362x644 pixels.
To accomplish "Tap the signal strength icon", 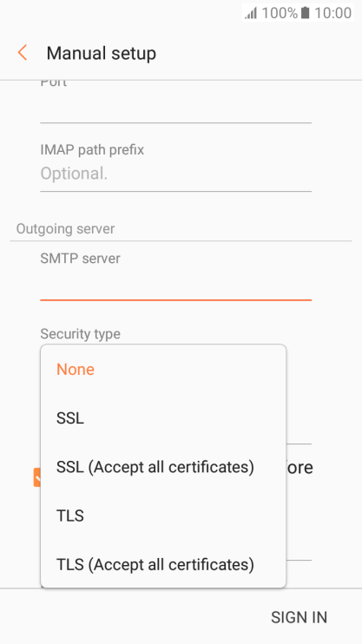I will tap(251, 13).
